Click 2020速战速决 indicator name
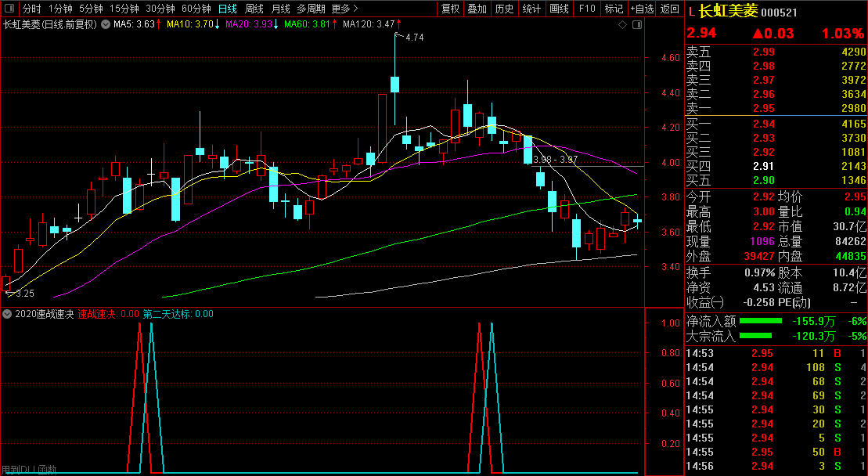868x476 pixels. (45, 314)
